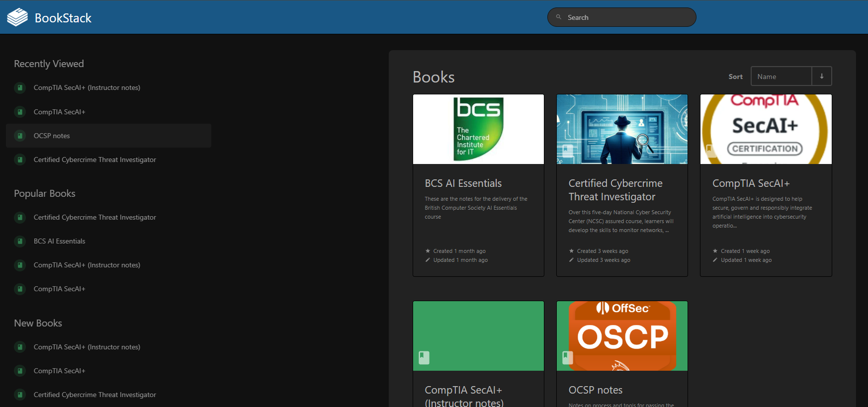Click the pencil icon next to Updated 1 month ago
868x407 pixels.
(428, 260)
